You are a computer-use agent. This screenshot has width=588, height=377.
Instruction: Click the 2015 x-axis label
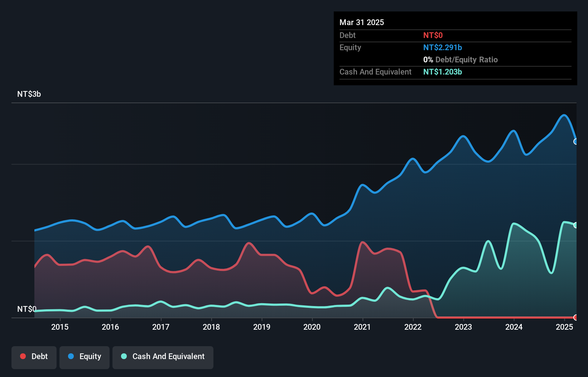[x=60, y=327]
